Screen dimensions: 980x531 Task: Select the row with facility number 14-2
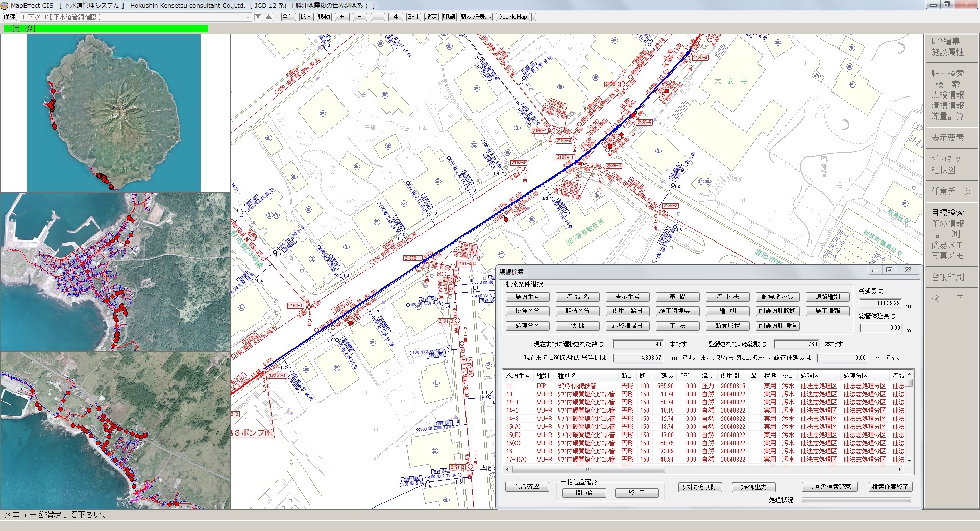pos(512,411)
